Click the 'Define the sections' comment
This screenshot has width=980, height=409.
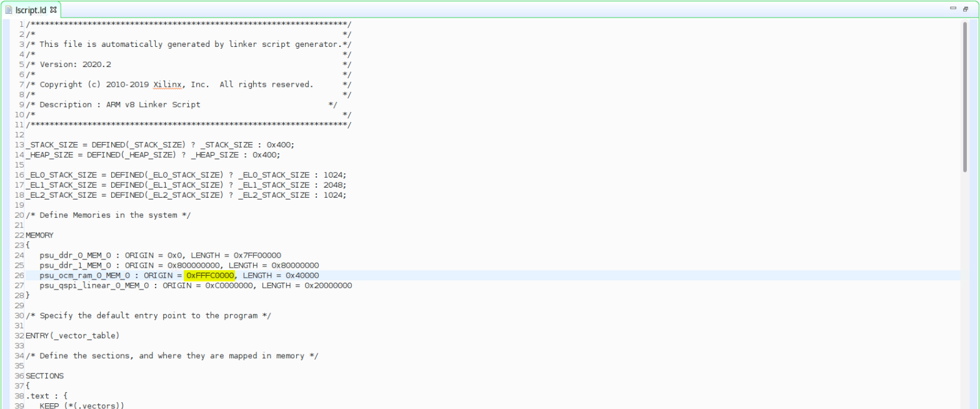[x=172, y=356]
